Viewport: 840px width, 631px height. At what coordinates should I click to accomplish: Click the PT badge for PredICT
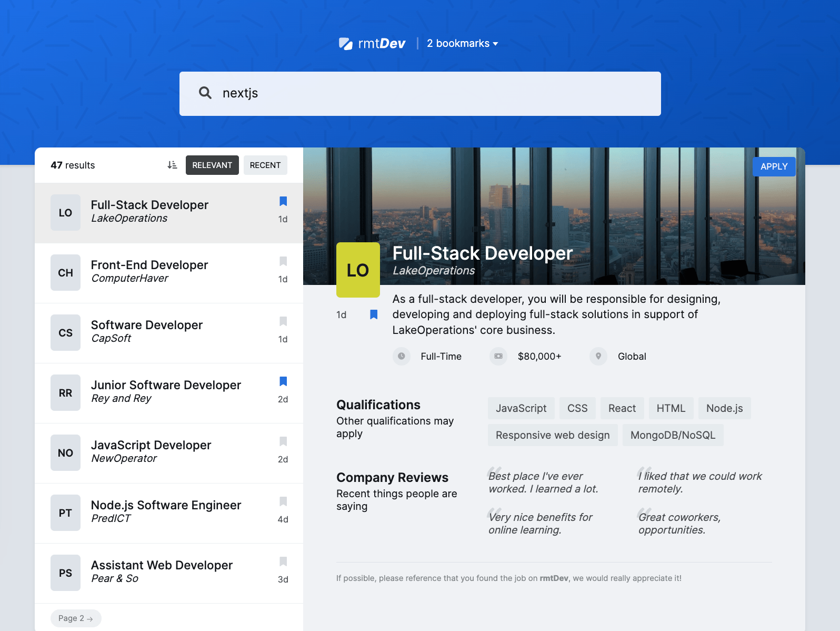click(x=65, y=513)
